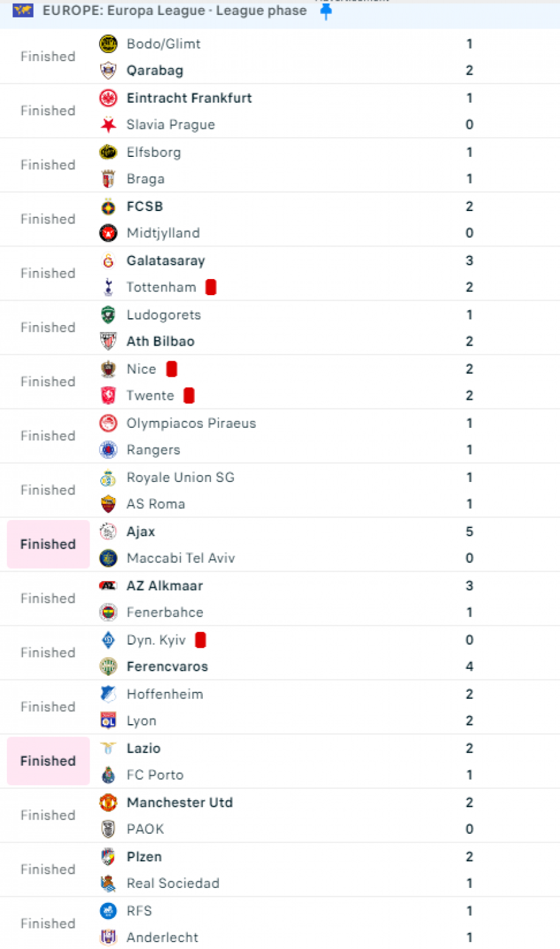Select the Galatasaray team crest

(x=108, y=260)
